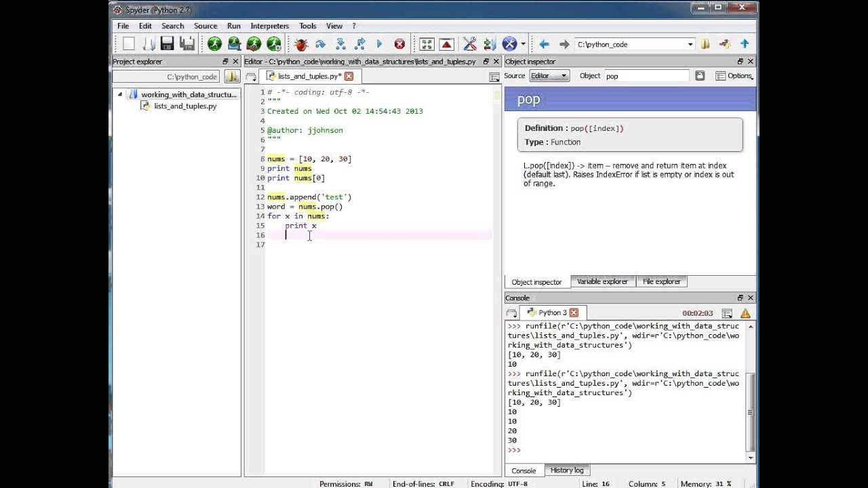Browse a working directory folder icon
Image resolution: width=868 pixels, height=488 pixels.
(x=705, y=44)
